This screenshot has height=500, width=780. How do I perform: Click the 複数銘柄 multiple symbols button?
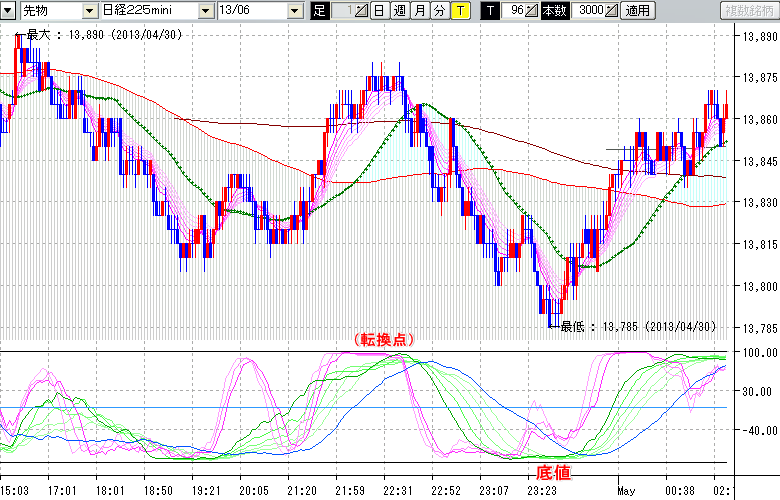(749, 11)
